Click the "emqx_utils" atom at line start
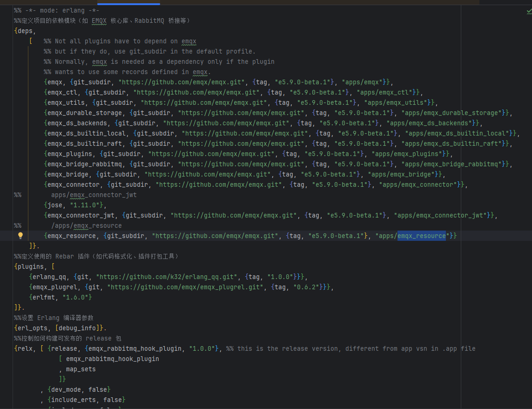The width and height of the screenshot is (532, 409). pyautogui.click(x=66, y=102)
